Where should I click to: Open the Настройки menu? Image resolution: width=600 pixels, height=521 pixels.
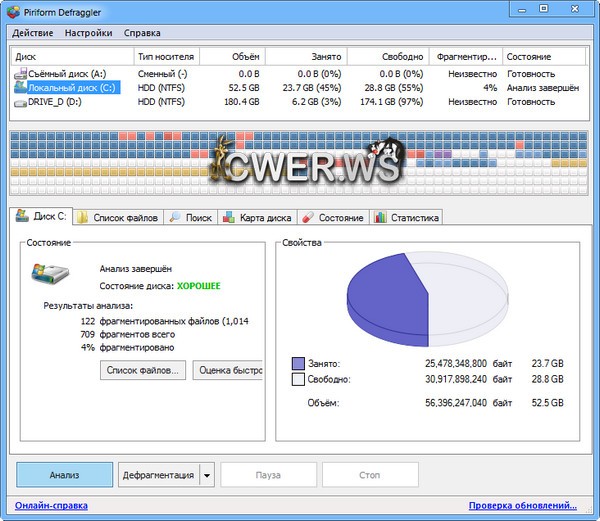88,33
